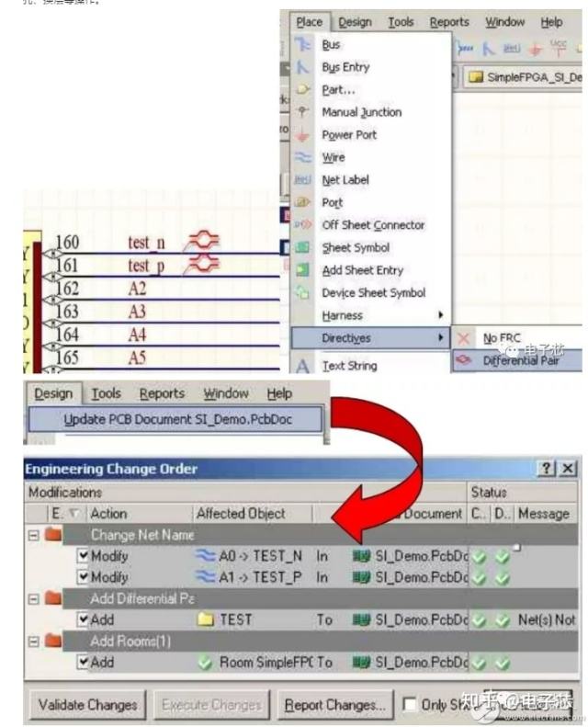Click the Bus Entry icon
This screenshot has width=588, height=727.
(x=302, y=67)
